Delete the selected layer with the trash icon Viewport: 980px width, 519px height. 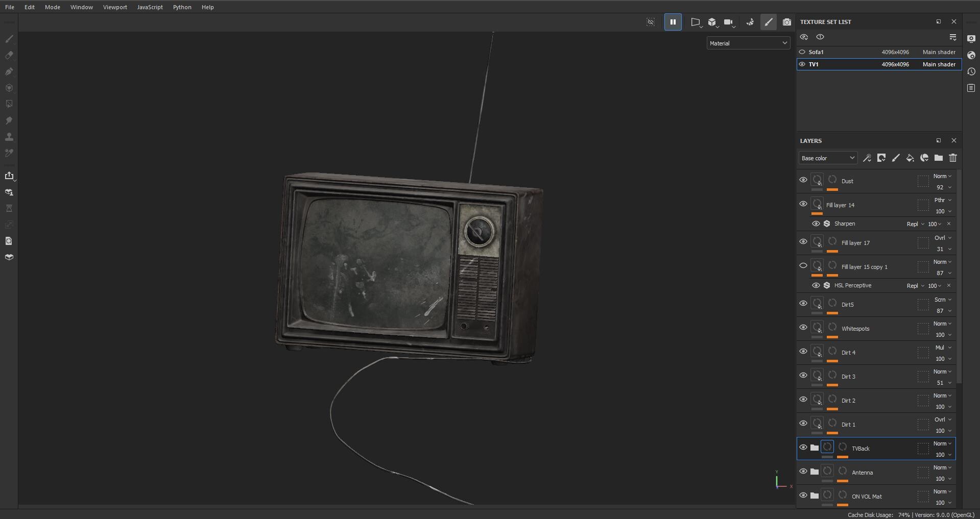[x=953, y=158]
